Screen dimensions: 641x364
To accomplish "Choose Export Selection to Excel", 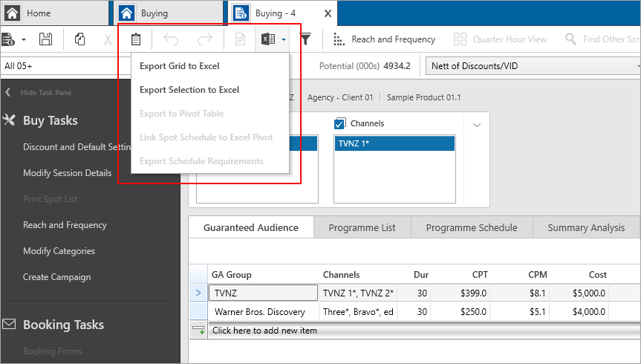I will click(189, 90).
